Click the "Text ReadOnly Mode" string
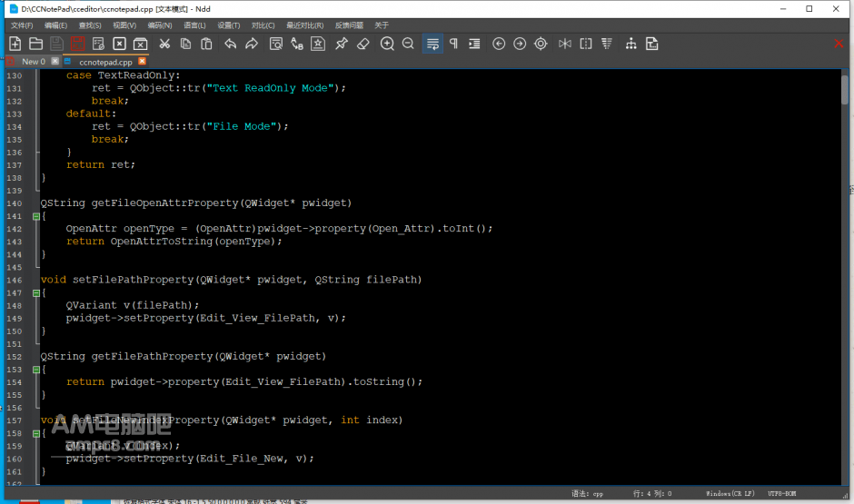 270,88
